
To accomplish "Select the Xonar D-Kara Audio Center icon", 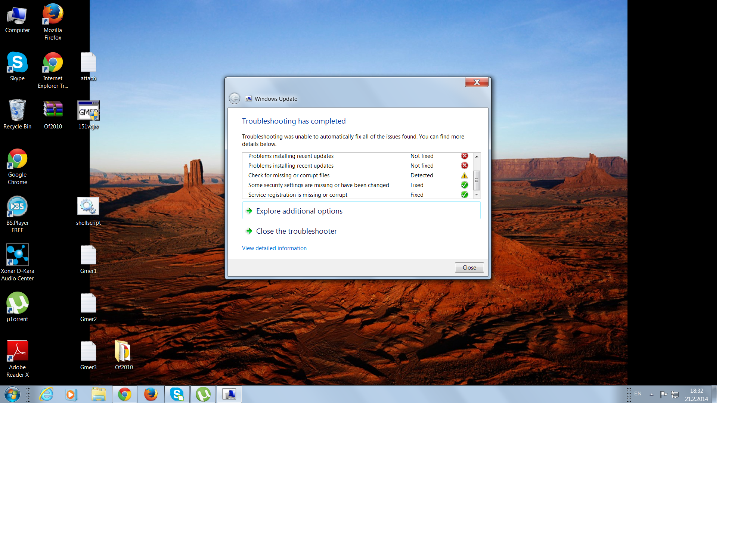I will pos(17,255).
